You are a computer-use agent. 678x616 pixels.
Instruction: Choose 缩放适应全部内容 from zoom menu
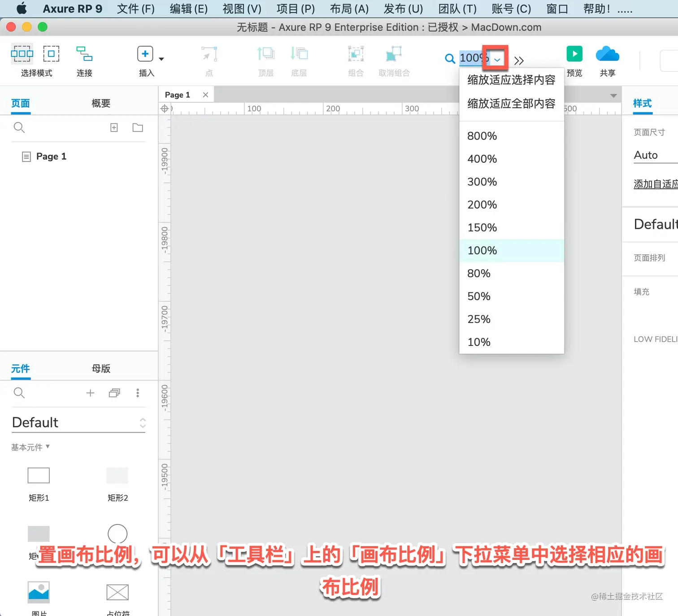click(512, 104)
